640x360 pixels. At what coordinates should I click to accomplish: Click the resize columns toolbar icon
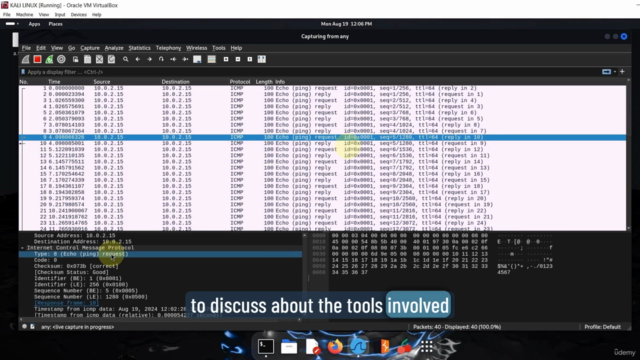tap(262, 59)
